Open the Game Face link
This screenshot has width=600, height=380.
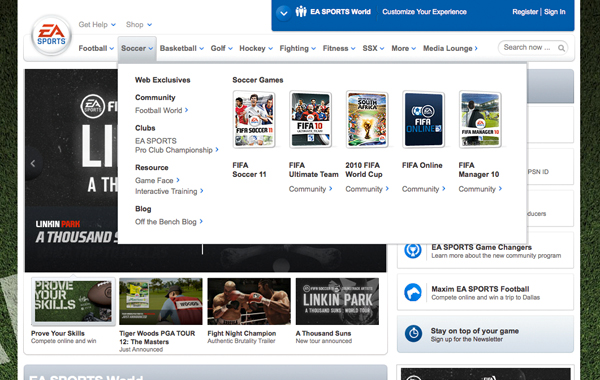pyautogui.click(x=157, y=180)
